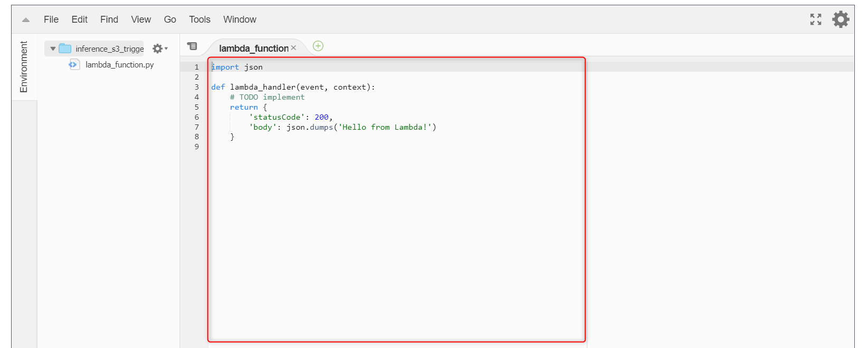Screen dimensions: 868x348
Task: Collapse the inference_s3_trigger folder arrow
Action: point(53,49)
